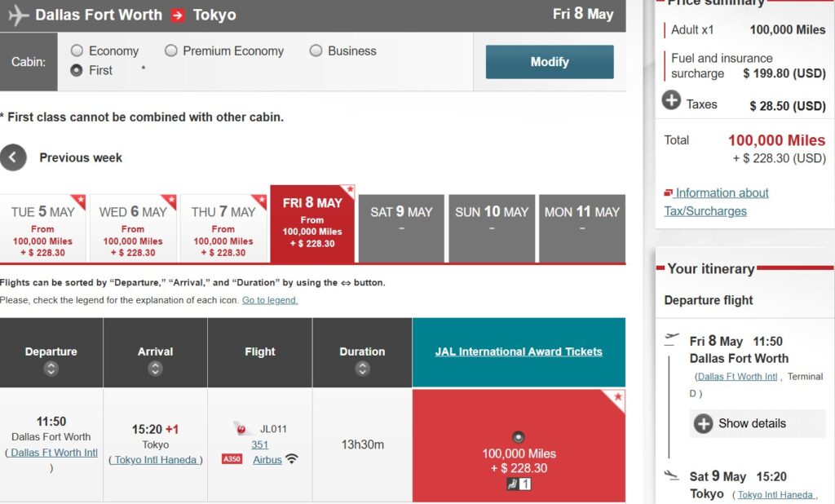This screenshot has height=504, width=835.
Task: Click the Wi-Fi availability icon
Action: click(x=291, y=458)
